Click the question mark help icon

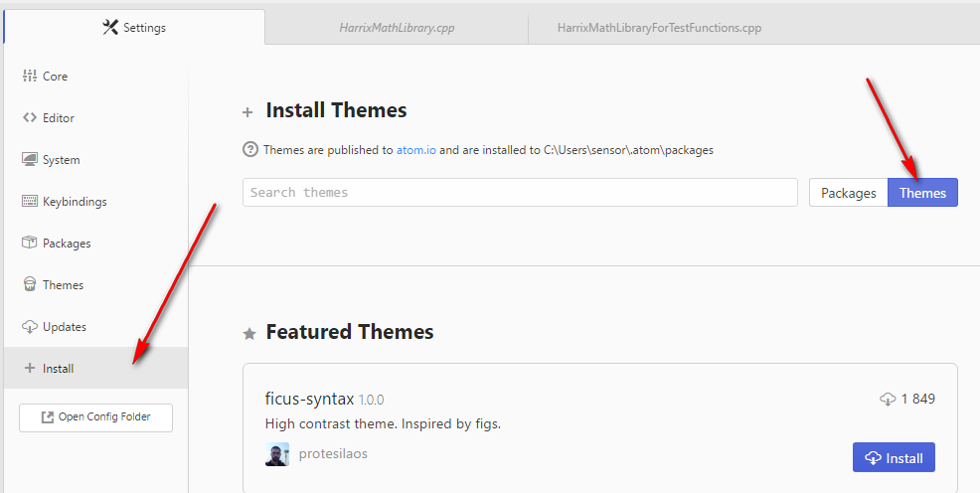point(250,149)
